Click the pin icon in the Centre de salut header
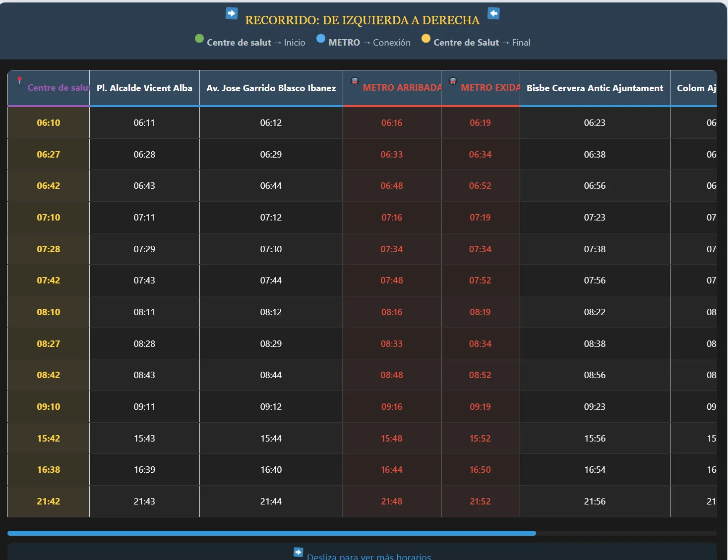The width and height of the screenshot is (728, 560). [20, 80]
